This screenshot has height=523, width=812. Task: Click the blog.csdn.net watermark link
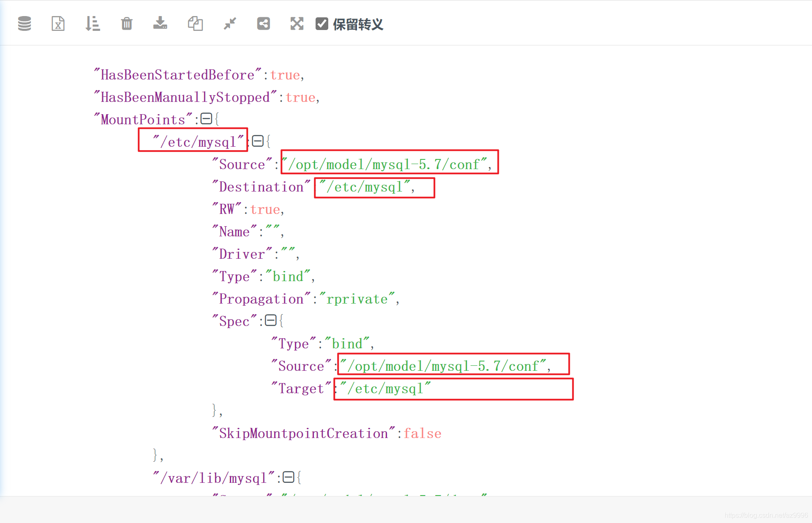tap(766, 515)
